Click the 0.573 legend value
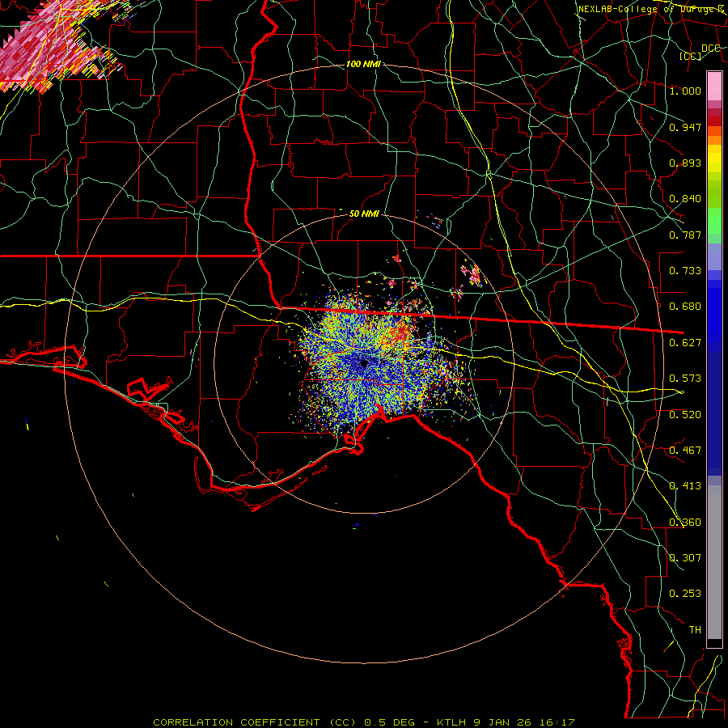Viewport: 728px width, 728px height. pos(685,379)
